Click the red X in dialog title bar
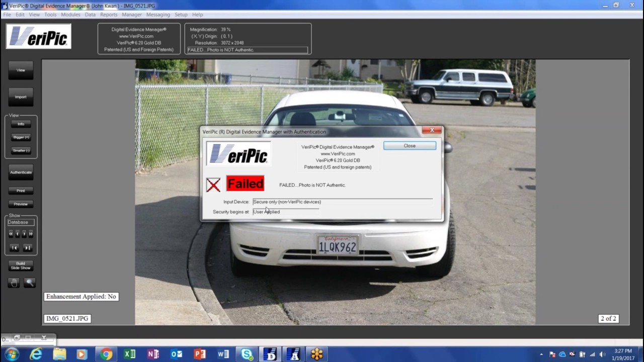644x362 pixels. (x=432, y=130)
